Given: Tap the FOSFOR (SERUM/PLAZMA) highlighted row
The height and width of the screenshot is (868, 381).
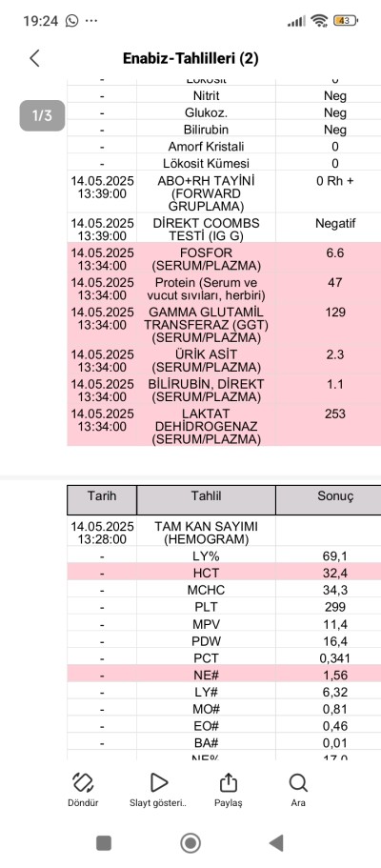Looking at the screenshot, I should click(224, 259).
